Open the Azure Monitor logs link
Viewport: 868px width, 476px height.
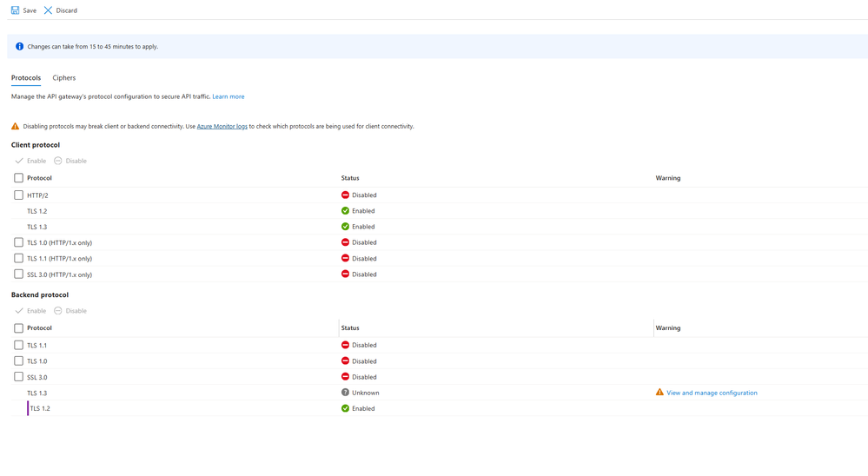click(222, 126)
